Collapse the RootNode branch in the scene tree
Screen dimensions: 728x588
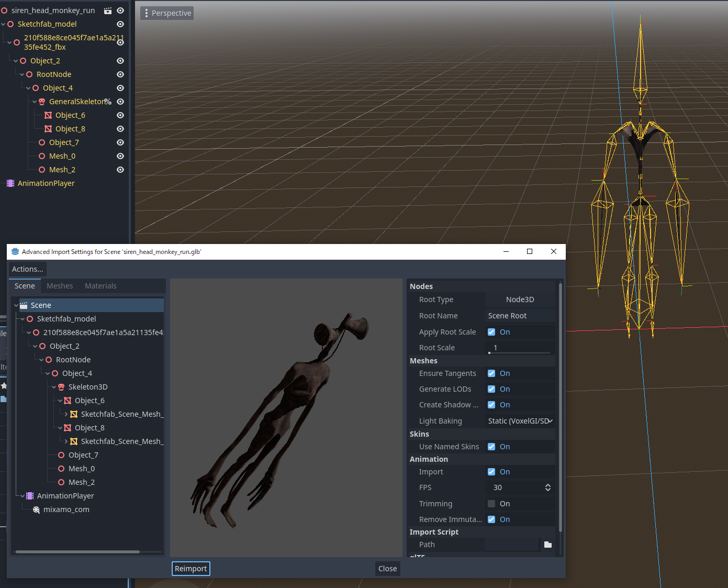pos(22,74)
